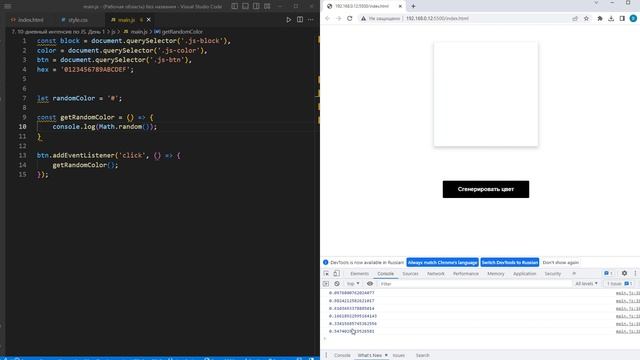640x360 pixels.
Task: Close the main.js editor tab
Action: point(149,20)
